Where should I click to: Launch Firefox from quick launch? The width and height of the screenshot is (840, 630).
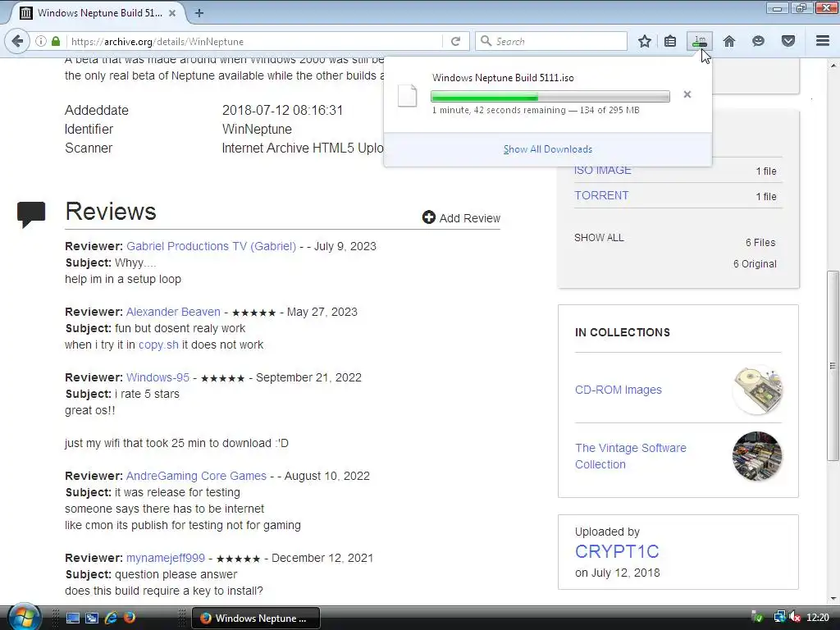[x=129, y=619]
